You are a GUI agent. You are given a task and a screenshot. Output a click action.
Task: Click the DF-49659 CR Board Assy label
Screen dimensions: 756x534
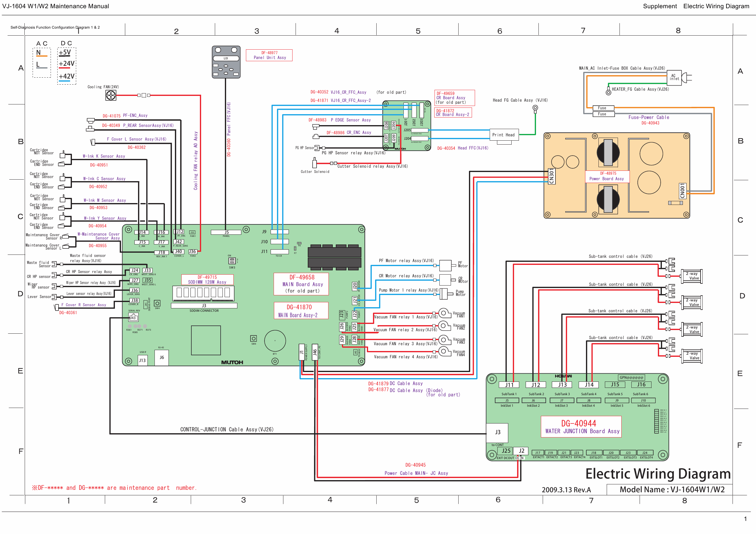454,98
